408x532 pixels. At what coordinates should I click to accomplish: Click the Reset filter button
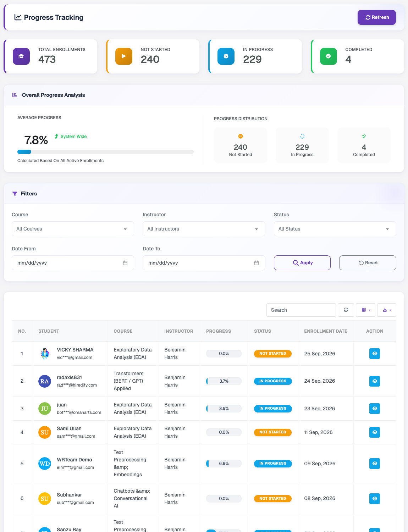(368, 263)
